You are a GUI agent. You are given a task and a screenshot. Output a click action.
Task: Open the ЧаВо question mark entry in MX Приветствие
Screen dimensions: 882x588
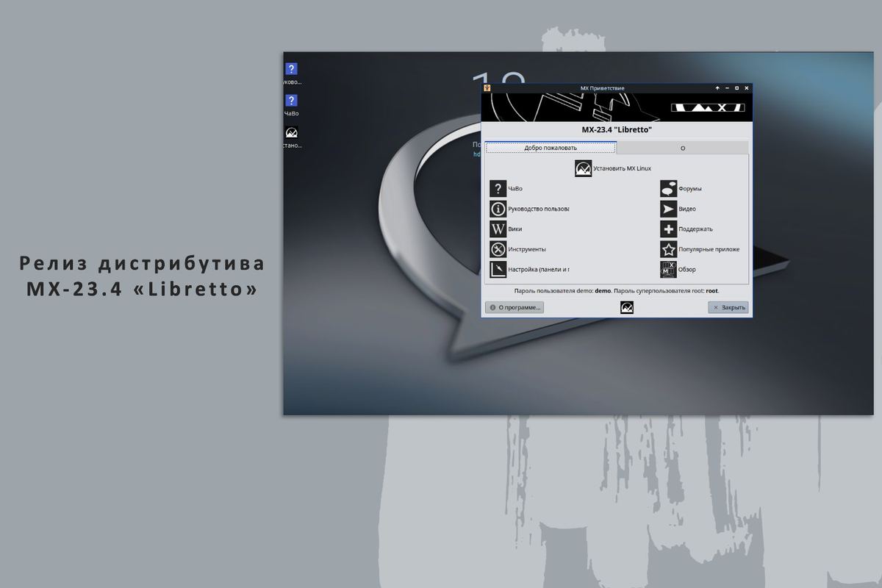(506, 189)
